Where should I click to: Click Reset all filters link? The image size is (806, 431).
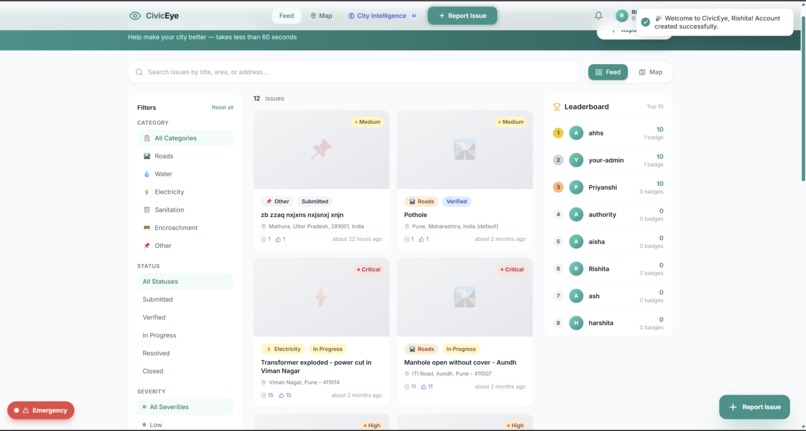[x=223, y=107]
